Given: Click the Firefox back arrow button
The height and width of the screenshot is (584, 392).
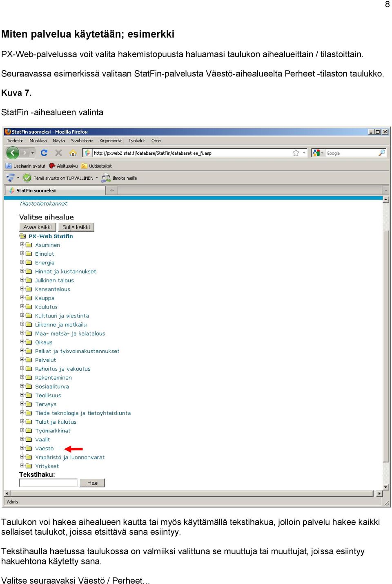Looking at the screenshot, I should point(13,153).
